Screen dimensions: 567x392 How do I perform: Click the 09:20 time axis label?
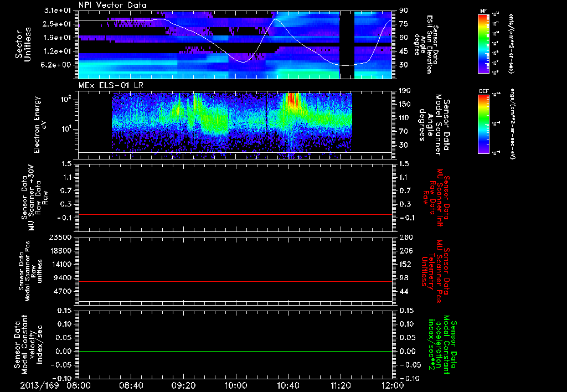(x=183, y=385)
